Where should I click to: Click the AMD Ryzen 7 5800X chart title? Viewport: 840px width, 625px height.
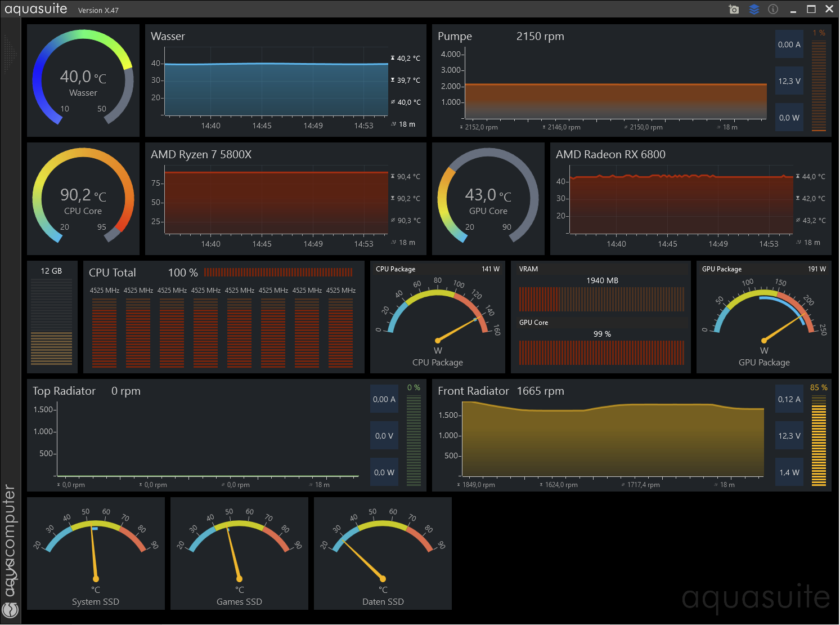click(201, 154)
